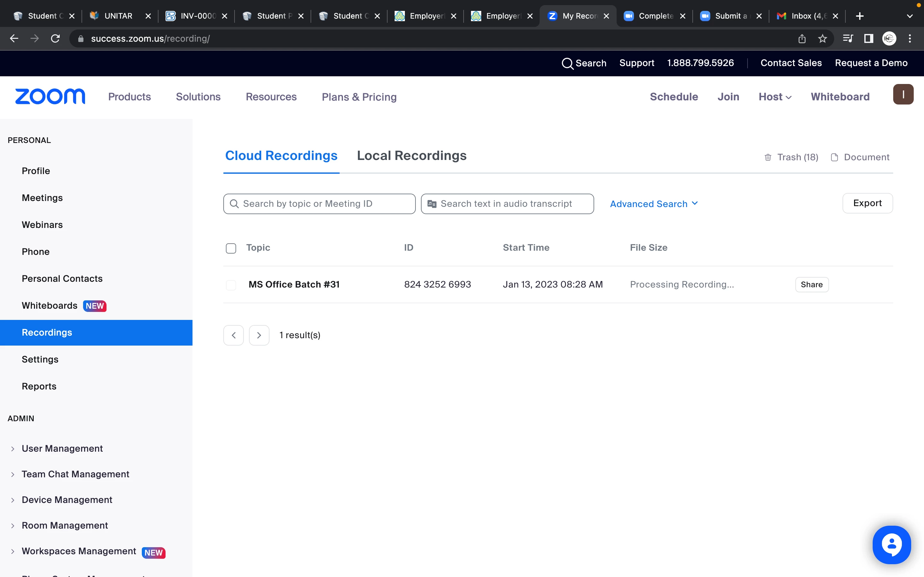Expand User Management in admin sidebar
The width and height of the screenshot is (924, 577).
62,448
